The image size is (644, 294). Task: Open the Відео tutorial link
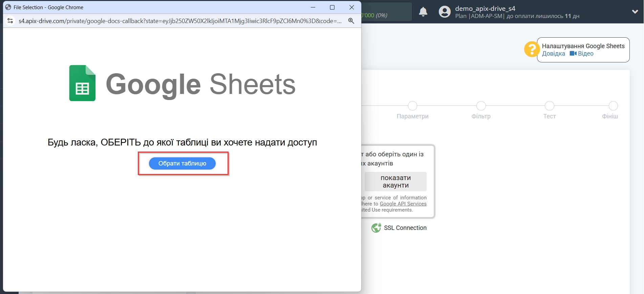tap(585, 54)
